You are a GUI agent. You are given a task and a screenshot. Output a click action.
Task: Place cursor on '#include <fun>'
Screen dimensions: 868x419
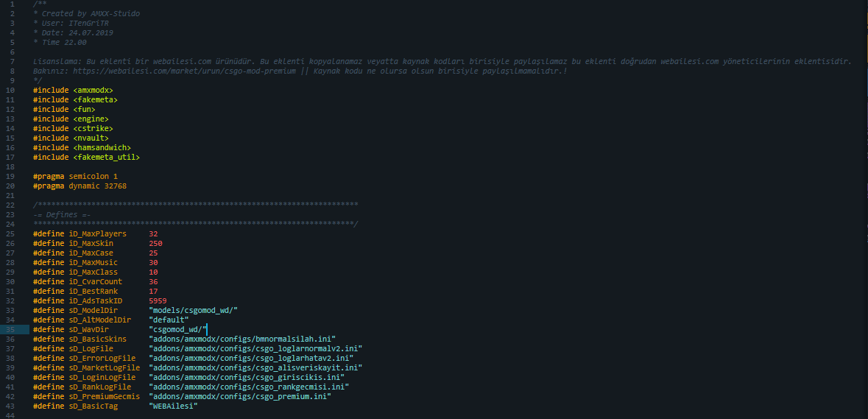[64, 109]
